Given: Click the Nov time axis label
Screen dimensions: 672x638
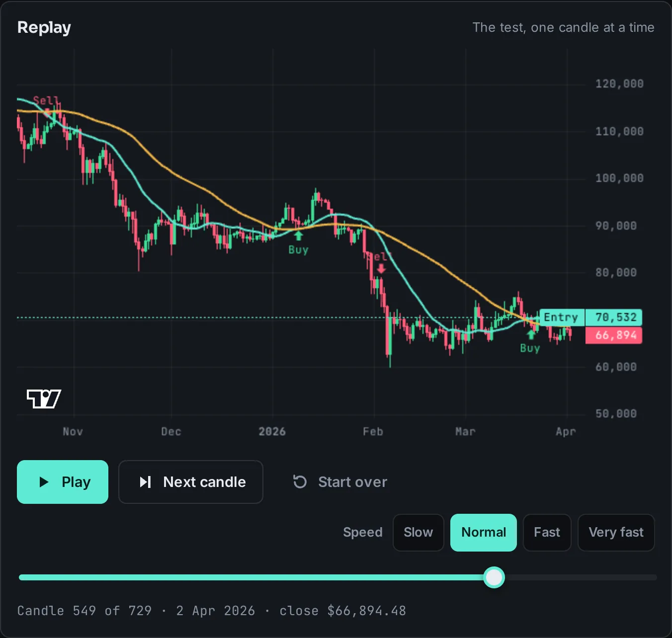Looking at the screenshot, I should 73,432.
